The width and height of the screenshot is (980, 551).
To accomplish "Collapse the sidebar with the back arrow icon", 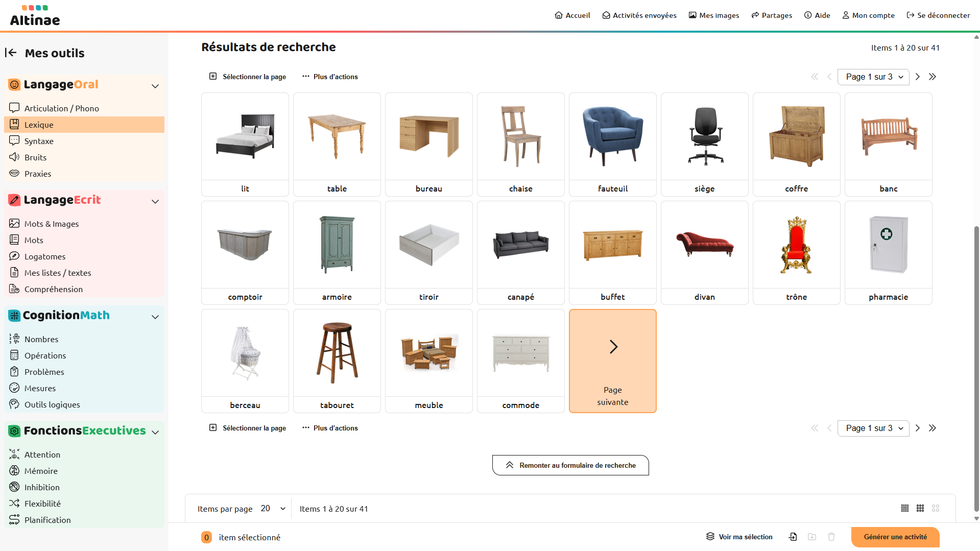I will coord(11,53).
